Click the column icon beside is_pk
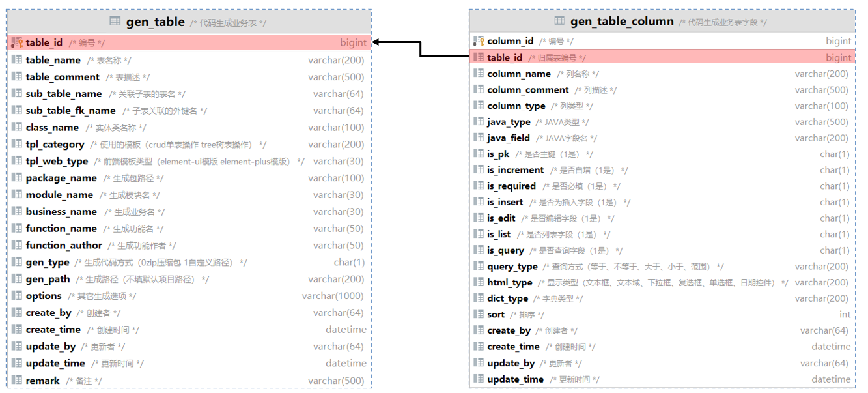Screen dimensions: 868x393 (479, 154)
